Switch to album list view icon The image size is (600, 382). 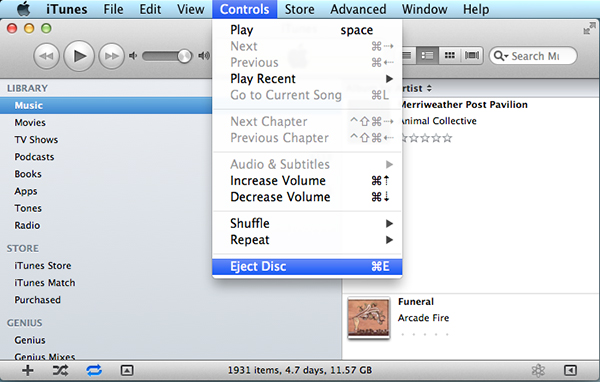click(427, 56)
